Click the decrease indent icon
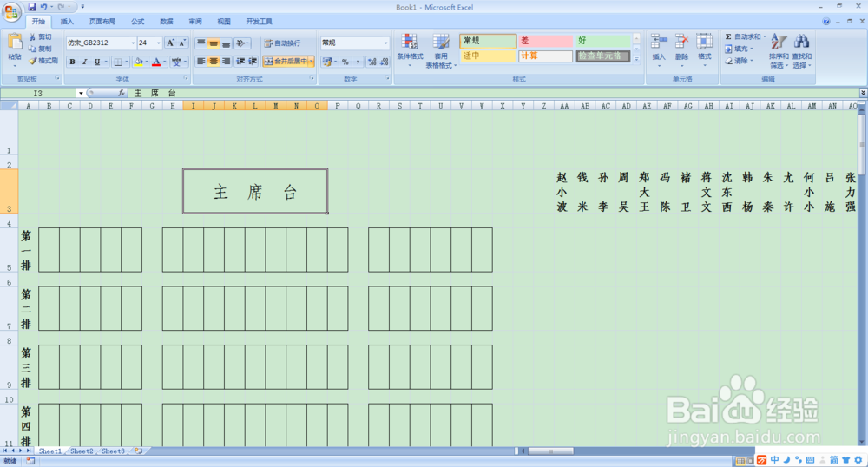This screenshot has width=868, height=467. [x=240, y=62]
